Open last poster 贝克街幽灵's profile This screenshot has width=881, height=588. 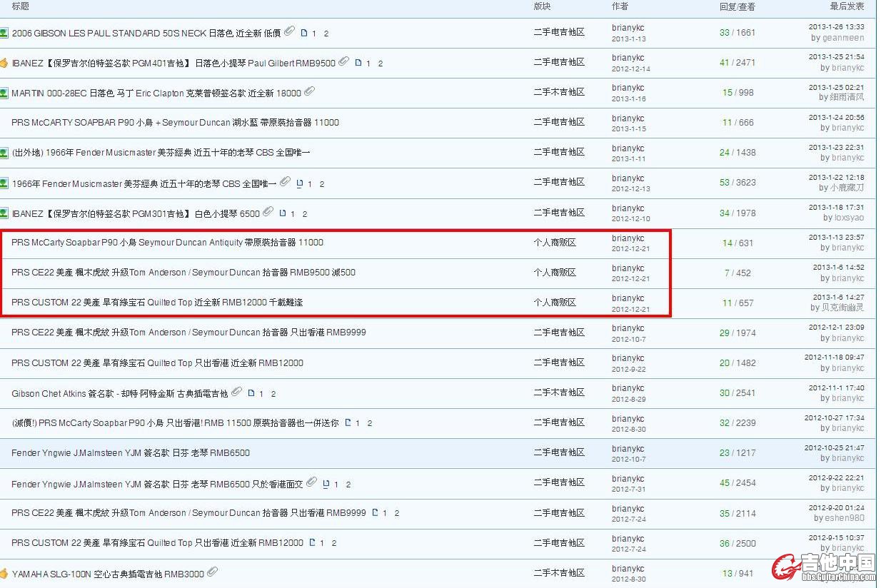[843, 308]
